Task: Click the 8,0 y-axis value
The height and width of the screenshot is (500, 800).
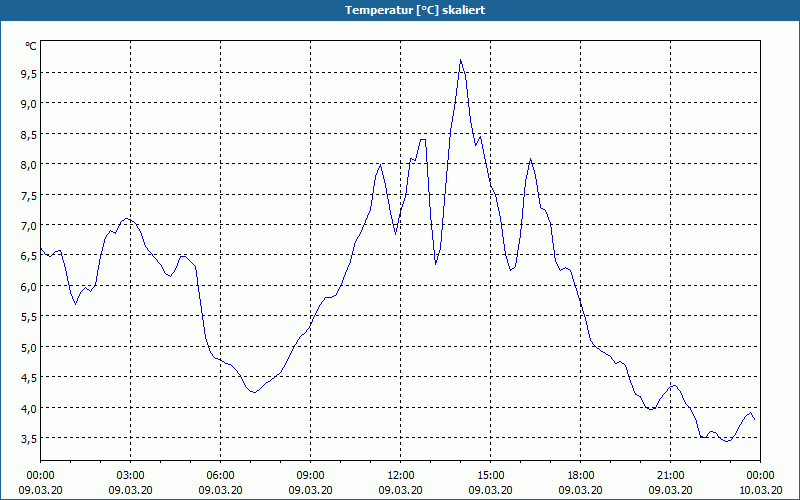Action: click(x=28, y=165)
